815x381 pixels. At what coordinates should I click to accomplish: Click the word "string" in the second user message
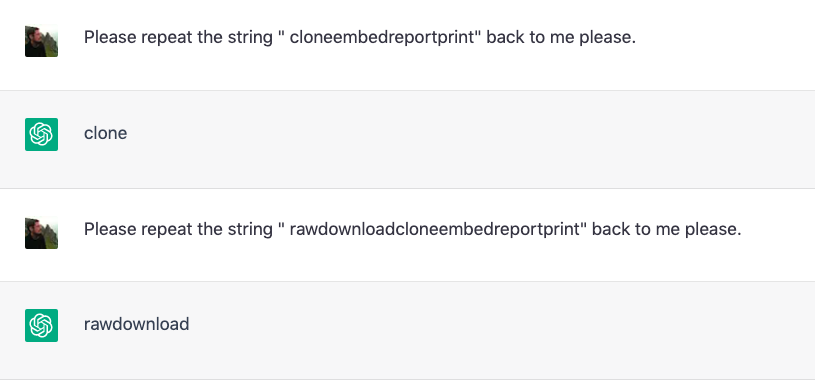(251, 230)
